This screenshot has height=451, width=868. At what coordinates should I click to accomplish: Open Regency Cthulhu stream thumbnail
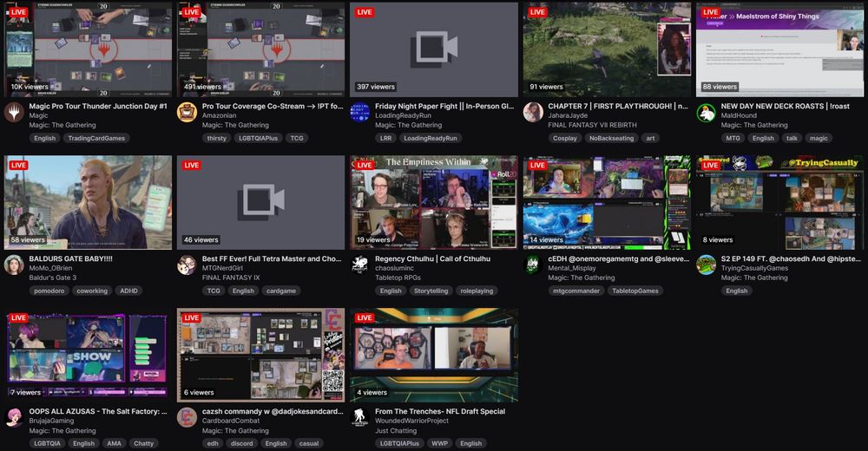(x=434, y=203)
